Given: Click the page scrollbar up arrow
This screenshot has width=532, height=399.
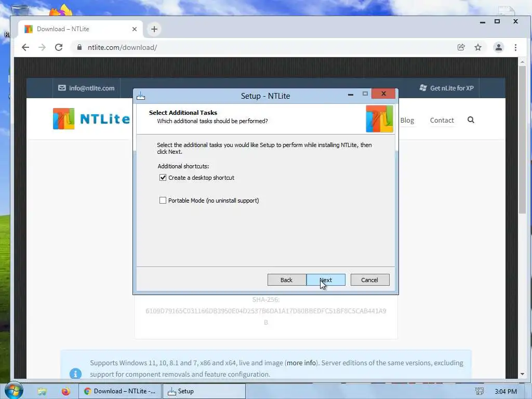Looking at the screenshot, I should pyautogui.click(x=522, y=62).
